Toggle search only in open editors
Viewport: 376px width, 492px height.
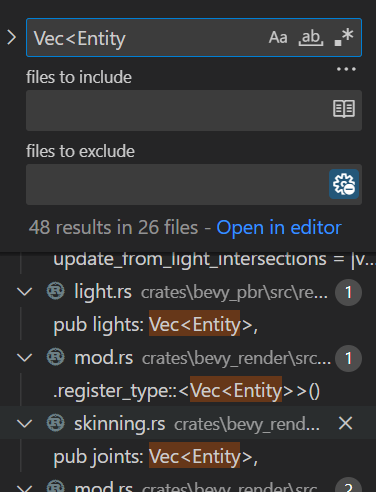[x=344, y=109]
